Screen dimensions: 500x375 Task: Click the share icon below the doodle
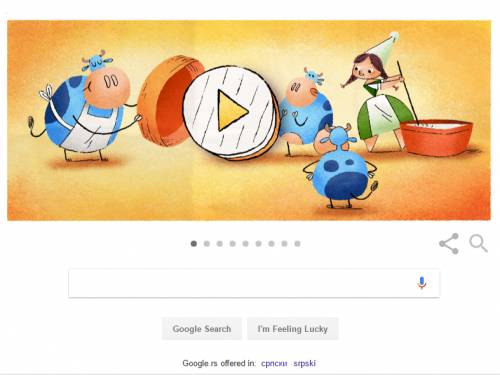pos(449,244)
